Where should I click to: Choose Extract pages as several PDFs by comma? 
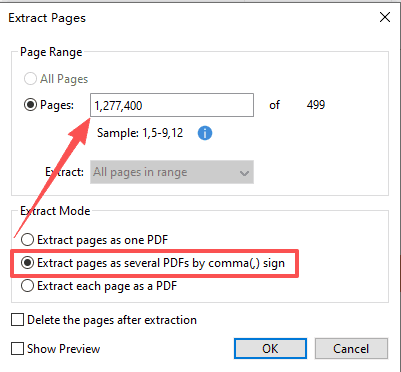(x=27, y=263)
